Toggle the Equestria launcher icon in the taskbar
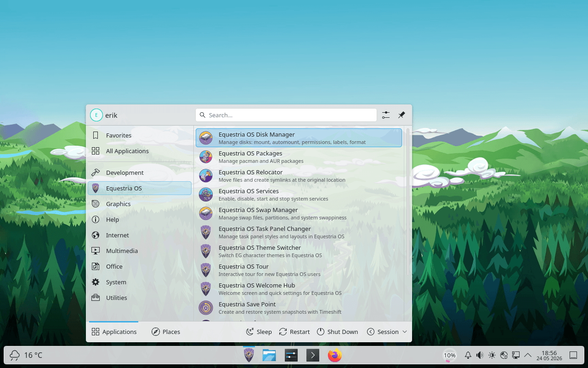Image resolution: width=588 pixels, height=368 pixels. (249, 355)
